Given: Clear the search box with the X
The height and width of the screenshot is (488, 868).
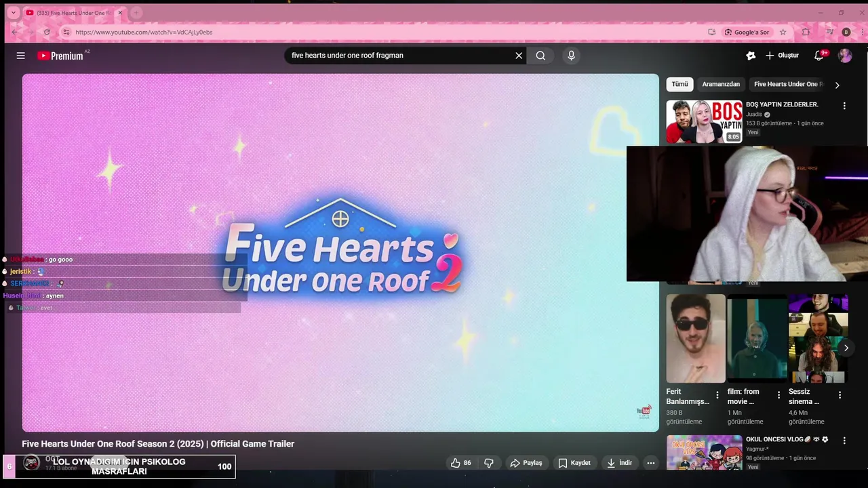Looking at the screenshot, I should pyautogui.click(x=519, y=56).
